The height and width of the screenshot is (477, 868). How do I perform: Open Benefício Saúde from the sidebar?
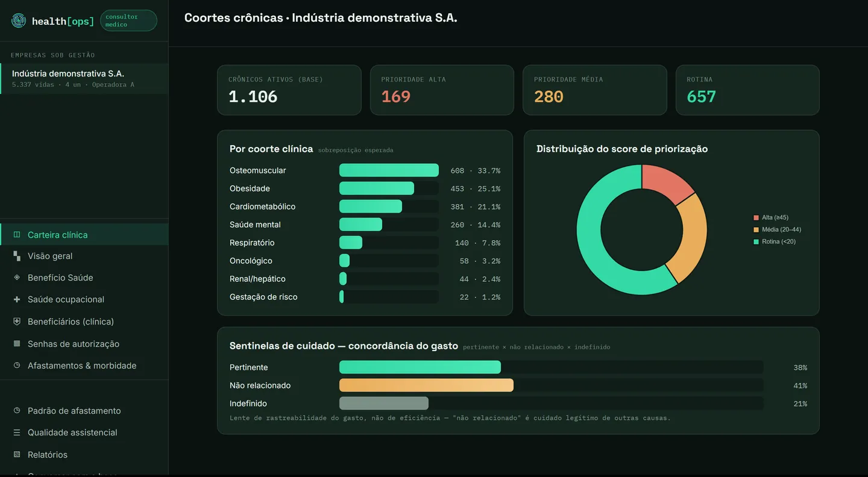(x=84, y=278)
